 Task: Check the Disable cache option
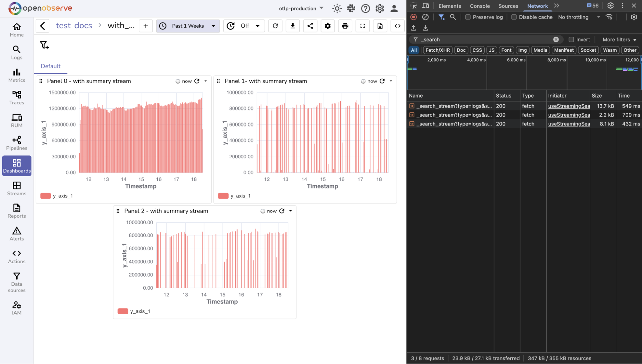[514, 17]
